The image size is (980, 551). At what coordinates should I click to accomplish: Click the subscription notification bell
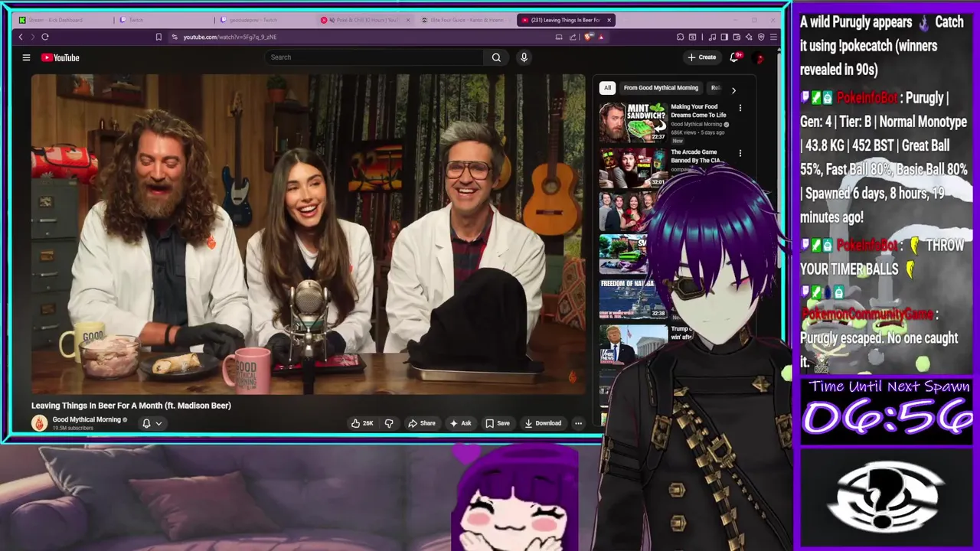146,423
